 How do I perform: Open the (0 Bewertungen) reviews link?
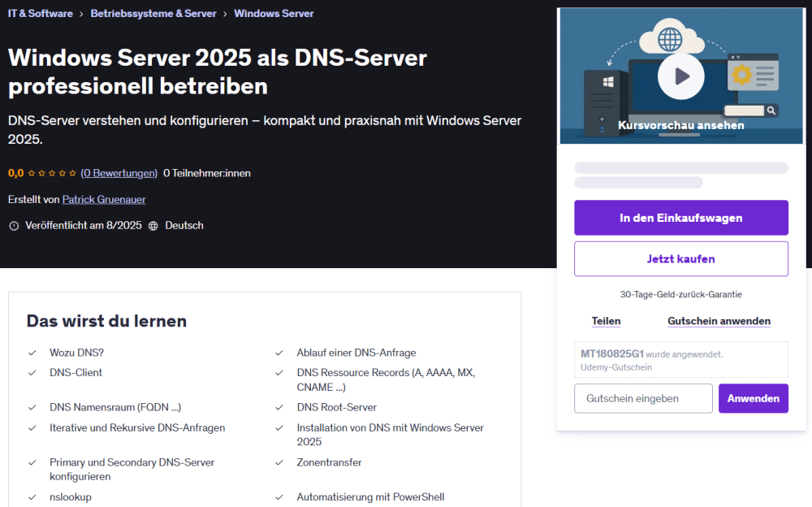click(x=119, y=173)
